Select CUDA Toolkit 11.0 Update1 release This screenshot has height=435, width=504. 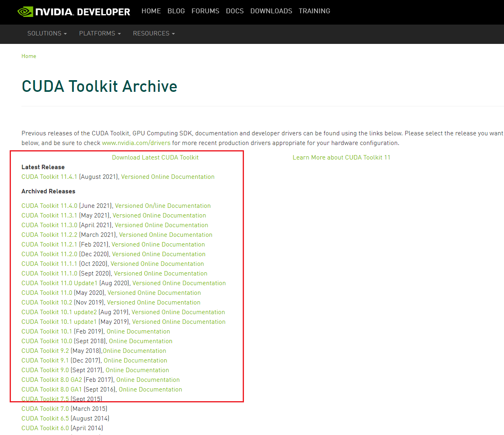[59, 283]
